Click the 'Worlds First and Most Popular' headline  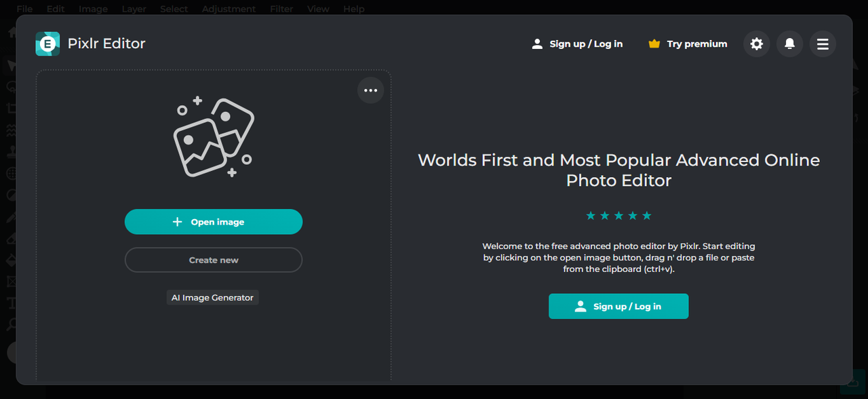point(618,170)
